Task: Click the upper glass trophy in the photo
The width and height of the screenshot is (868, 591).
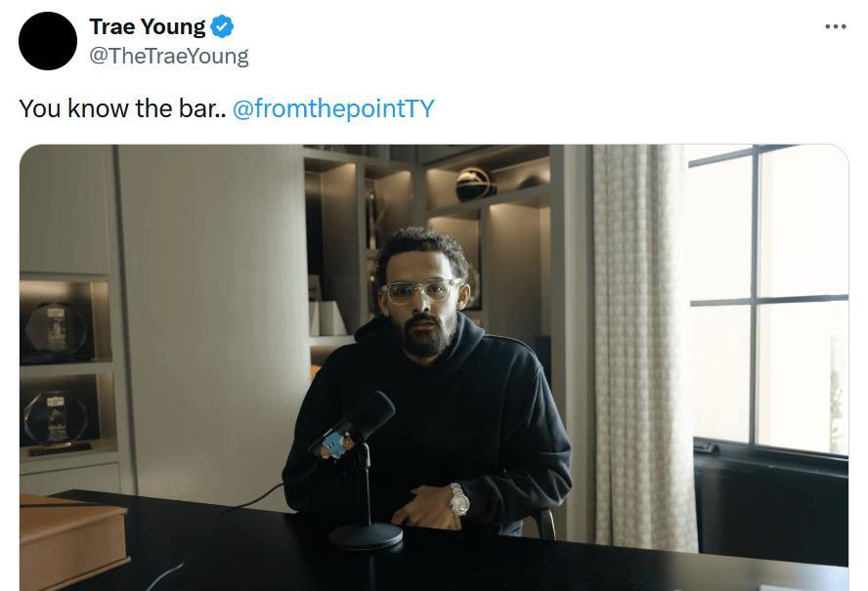Action: click(57, 330)
